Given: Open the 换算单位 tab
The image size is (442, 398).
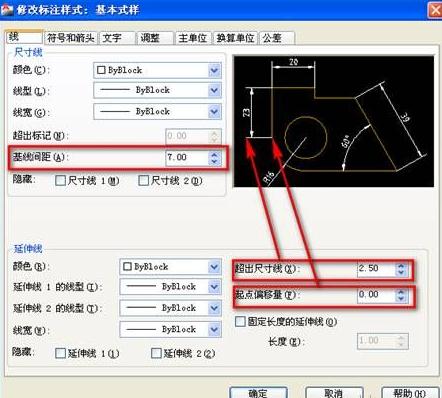Looking at the screenshot, I should click(235, 38).
